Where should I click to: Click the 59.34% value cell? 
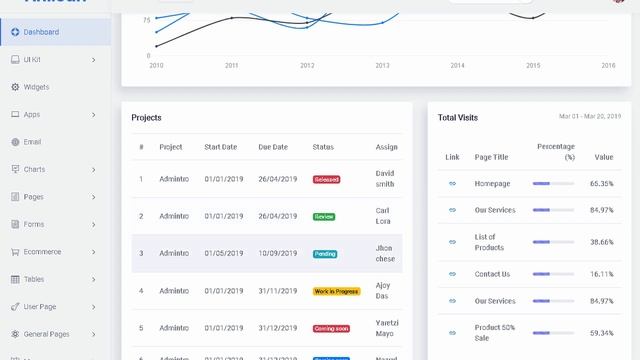pyautogui.click(x=602, y=333)
